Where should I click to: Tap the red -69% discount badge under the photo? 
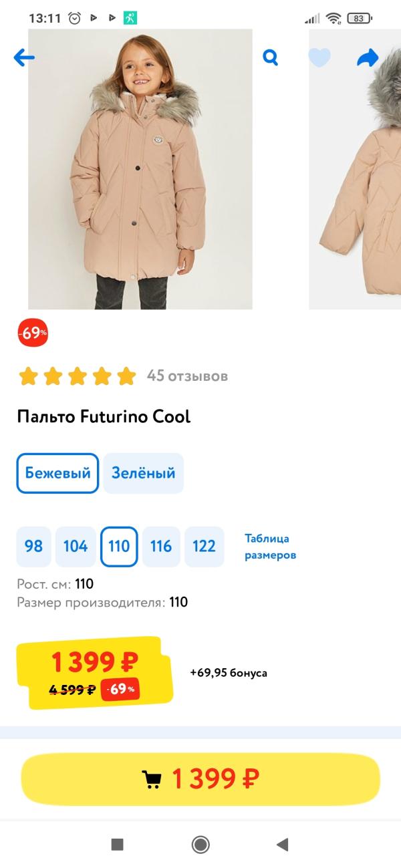coord(33,333)
